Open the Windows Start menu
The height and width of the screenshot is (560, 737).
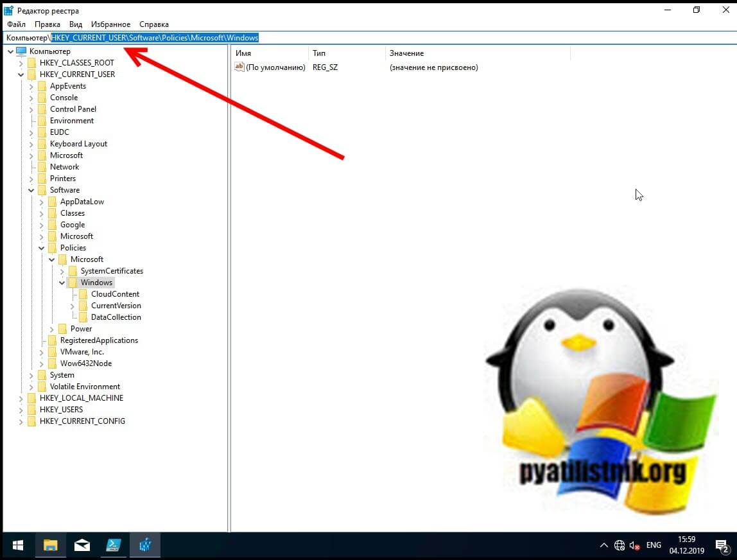tap(18, 545)
